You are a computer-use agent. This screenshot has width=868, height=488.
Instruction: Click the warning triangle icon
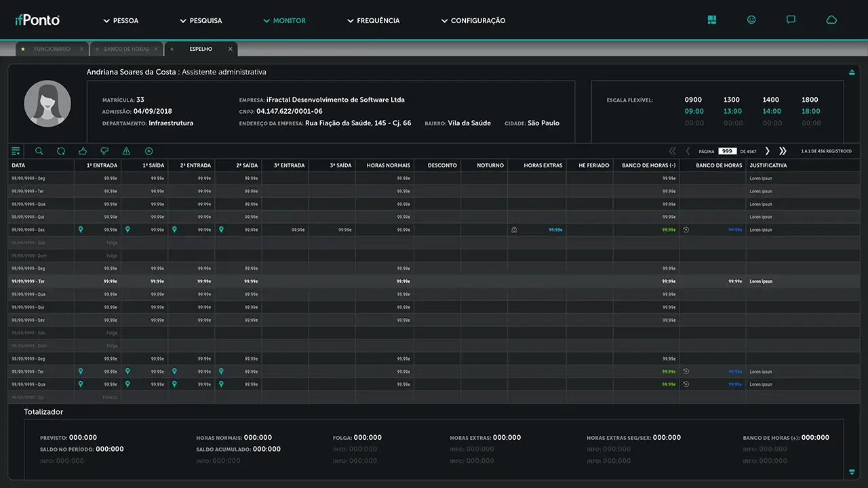coord(126,151)
